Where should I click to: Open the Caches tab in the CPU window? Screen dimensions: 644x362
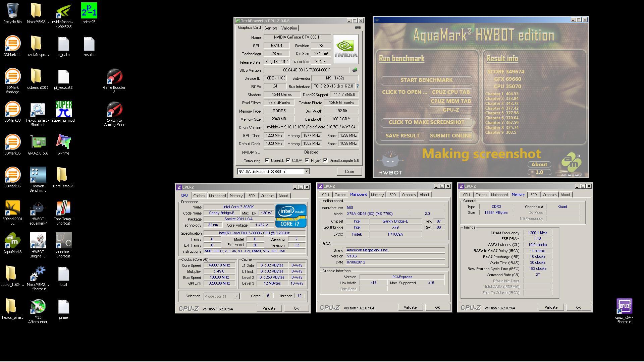tap(199, 196)
